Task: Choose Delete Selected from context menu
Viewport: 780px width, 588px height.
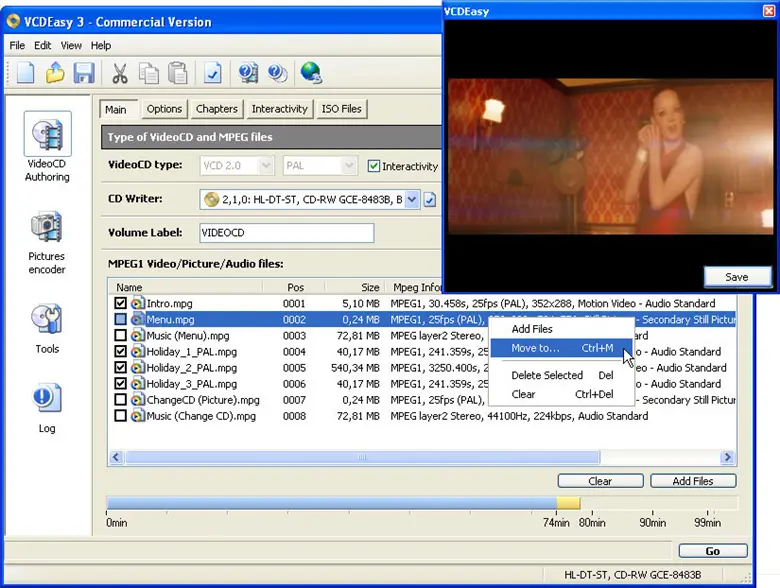Action: click(547, 375)
